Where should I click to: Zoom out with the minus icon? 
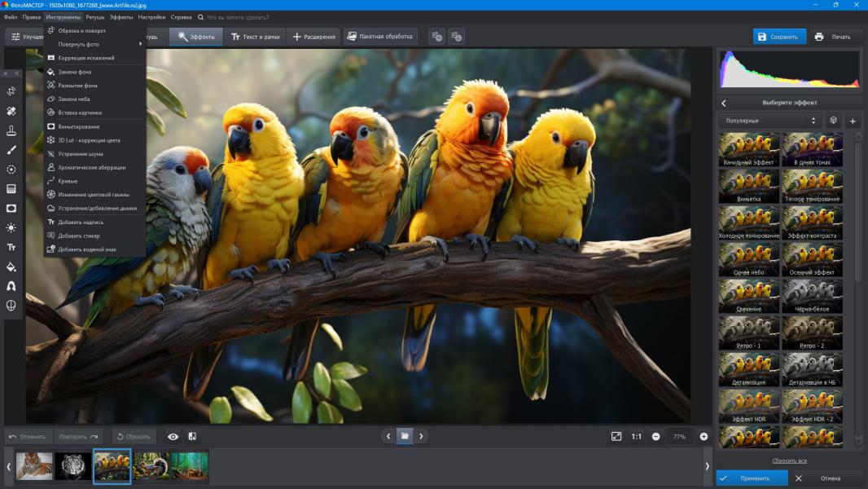pos(656,436)
